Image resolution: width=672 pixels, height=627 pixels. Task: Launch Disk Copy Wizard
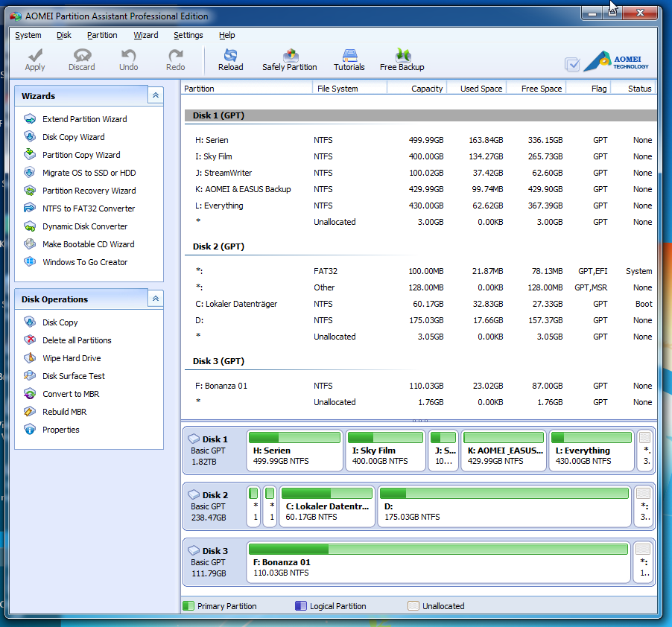pyautogui.click(x=73, y=137)
